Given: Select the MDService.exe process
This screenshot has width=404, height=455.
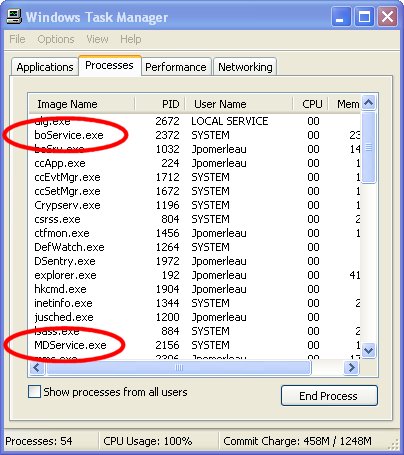Looking at the screenshot, I should (x=70, y=345).
